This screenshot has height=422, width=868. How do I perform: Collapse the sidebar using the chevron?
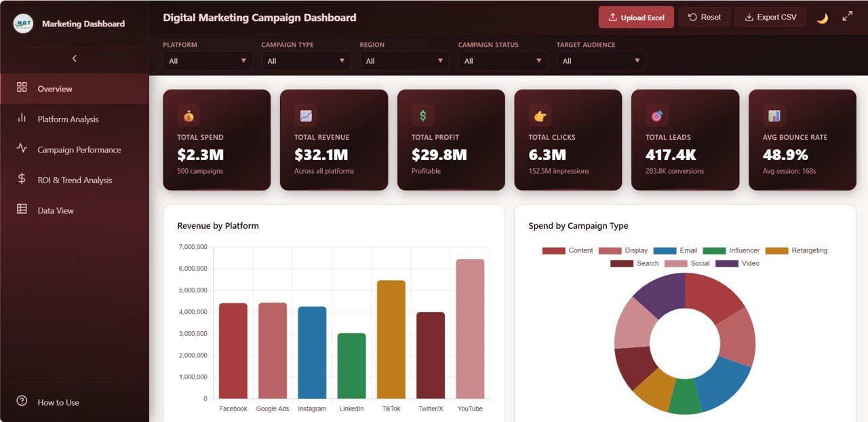pos(75,58)
